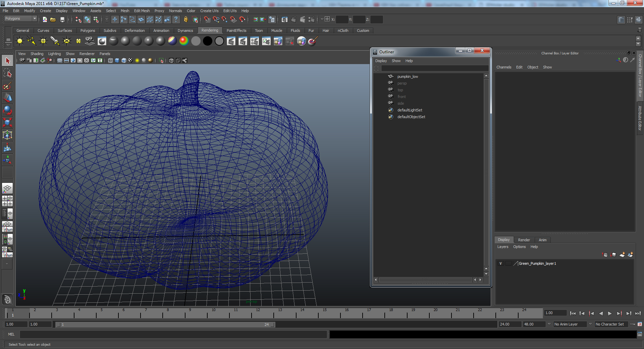Viewport: 644px width, 349px height.
Task: Create an area light from shelf
Action: click(x=67, y=41)
